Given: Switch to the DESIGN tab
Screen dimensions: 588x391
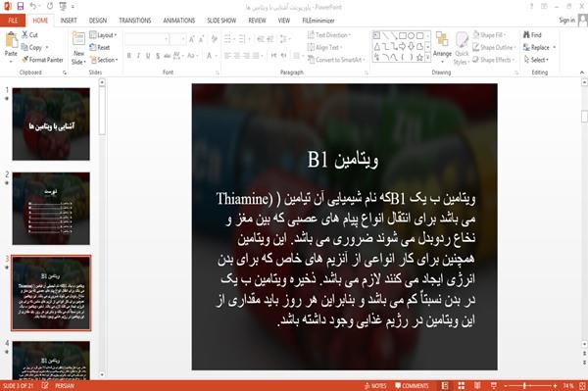Looking at the screenshot, I should click(97, 21).
